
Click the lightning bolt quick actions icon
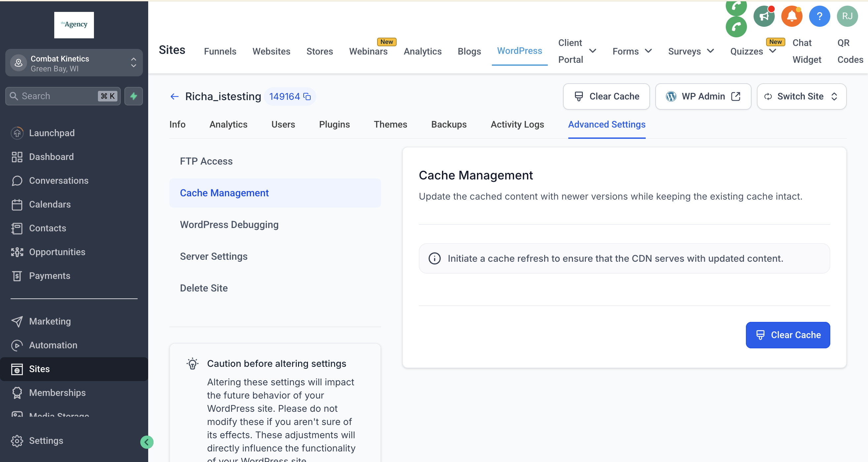coord(133,96)
